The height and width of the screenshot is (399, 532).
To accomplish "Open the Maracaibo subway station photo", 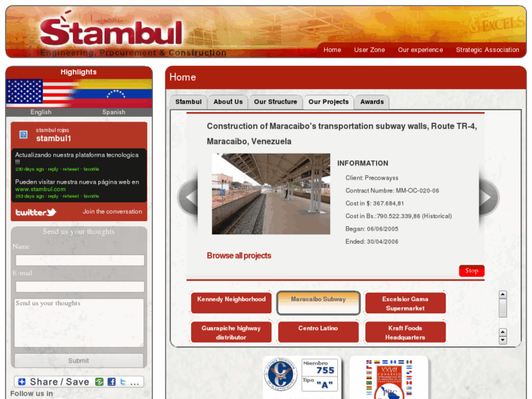I will tap(271, 194).
